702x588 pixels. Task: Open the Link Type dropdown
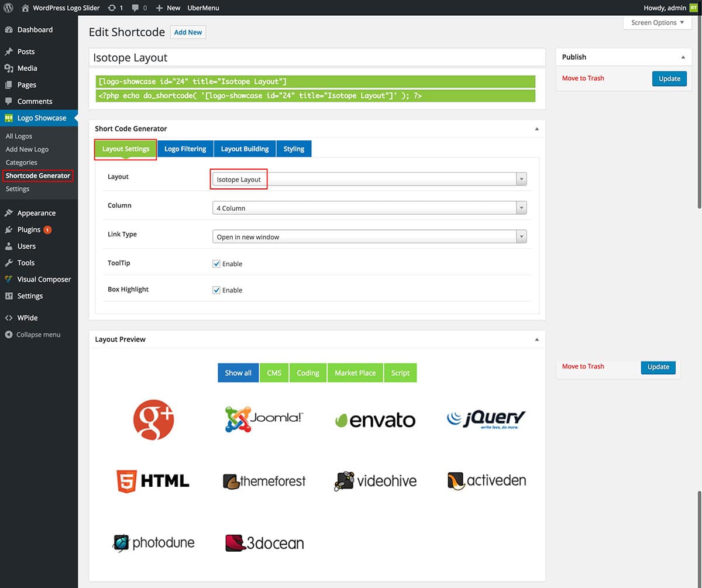[x=370, y=237]
